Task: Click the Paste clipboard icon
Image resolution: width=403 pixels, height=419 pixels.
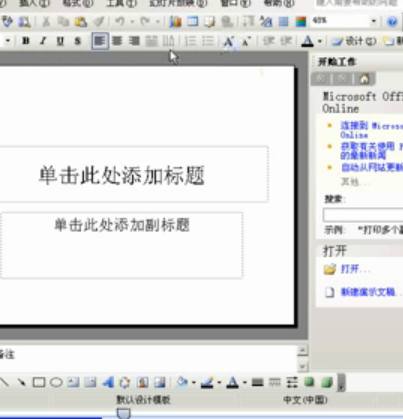Action: click(80, 22)
